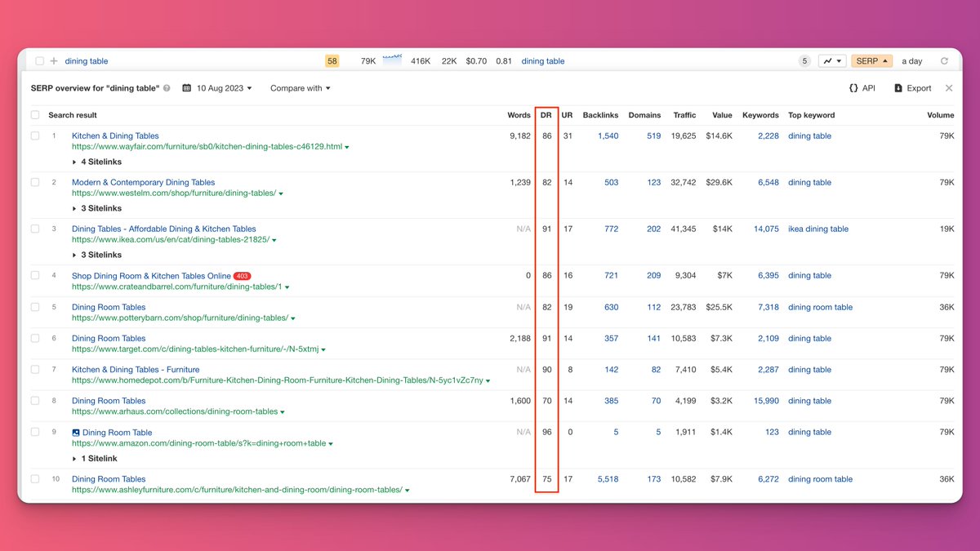The height and width of the screenshot is (551, 980).
Task: Click the Keywords column header
Action: pyautogui.click(x=760, y=115)
